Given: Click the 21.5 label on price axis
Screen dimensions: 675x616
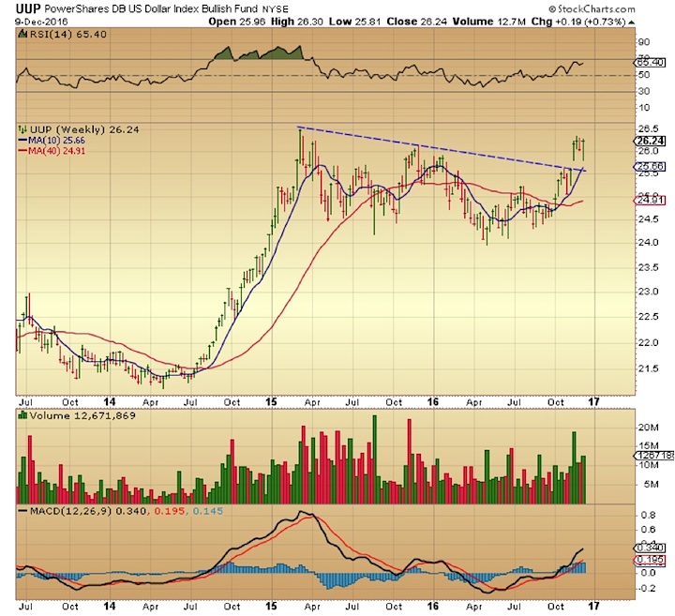Looking at the screenshot, I should point(649,368).
